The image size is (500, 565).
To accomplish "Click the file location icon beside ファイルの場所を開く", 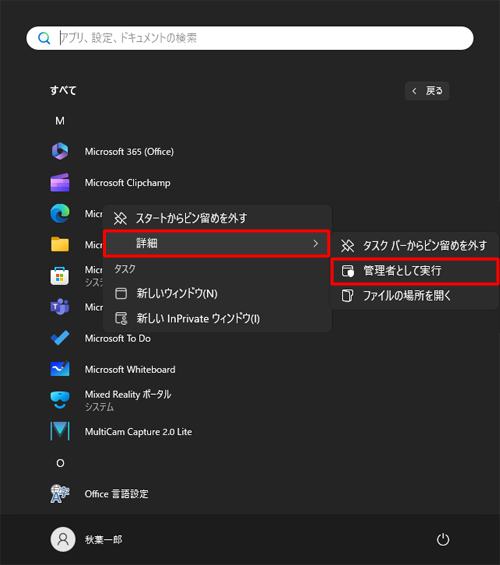I will (347, 296).
